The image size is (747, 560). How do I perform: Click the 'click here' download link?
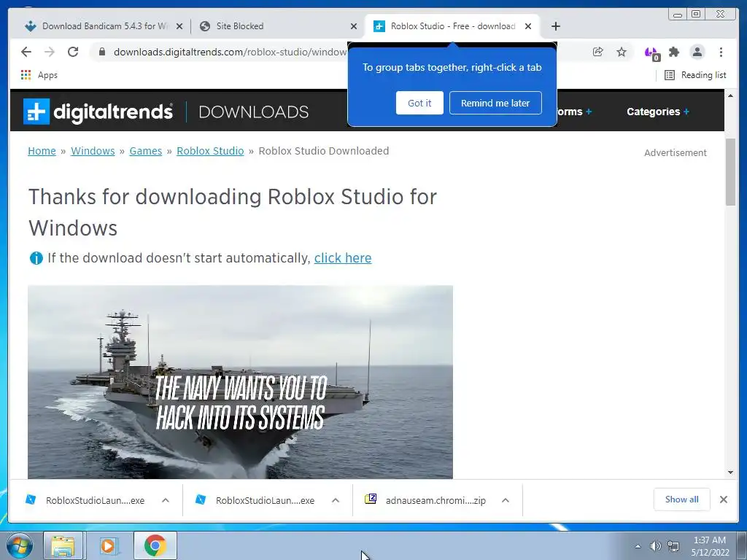coord(343,258)
